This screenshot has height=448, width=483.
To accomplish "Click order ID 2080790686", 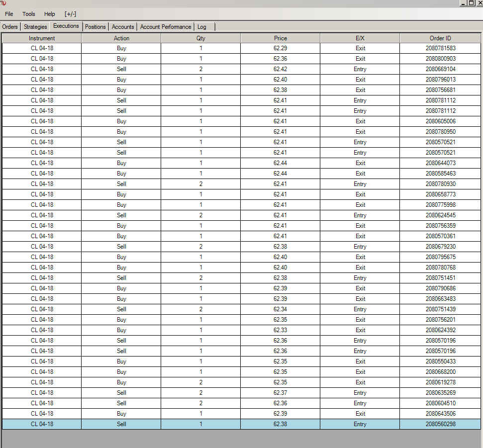I will 441,288.
